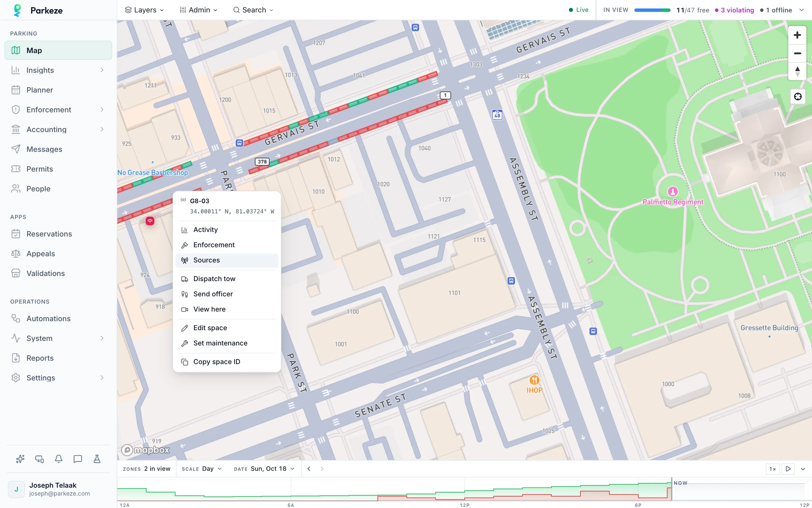Open the Reservations app
This screenshot has height=508, width=812.
(58, 234)
